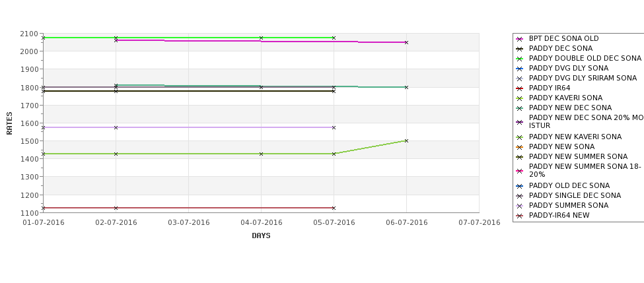The width and height of the screenshot is (644, 283).
Task: Click the PADDY-IR64 NEW legend marker
Action: (520, 216)
